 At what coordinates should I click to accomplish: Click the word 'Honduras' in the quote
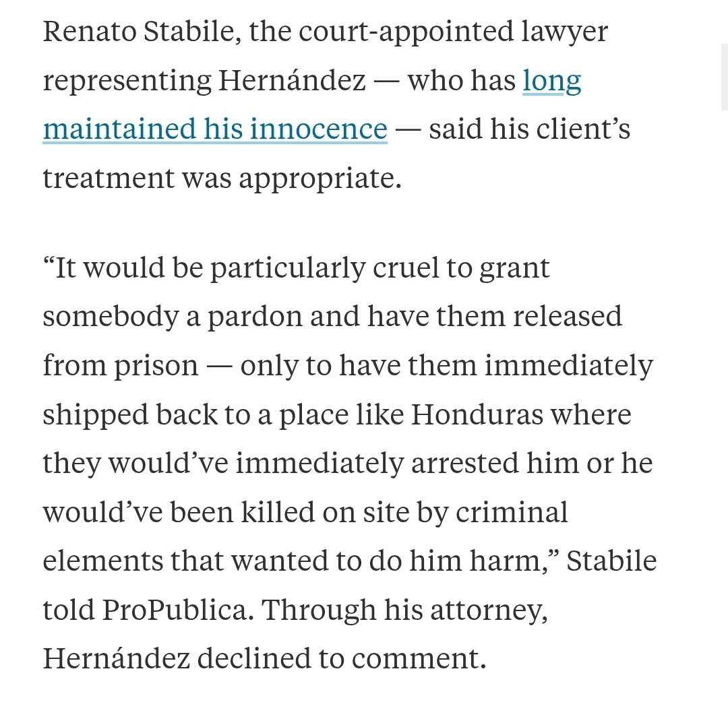tap(477, 414)
